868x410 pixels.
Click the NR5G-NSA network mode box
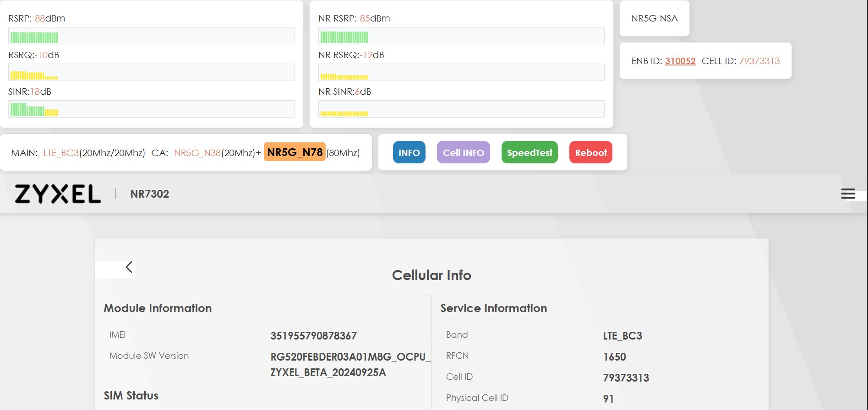654,19
